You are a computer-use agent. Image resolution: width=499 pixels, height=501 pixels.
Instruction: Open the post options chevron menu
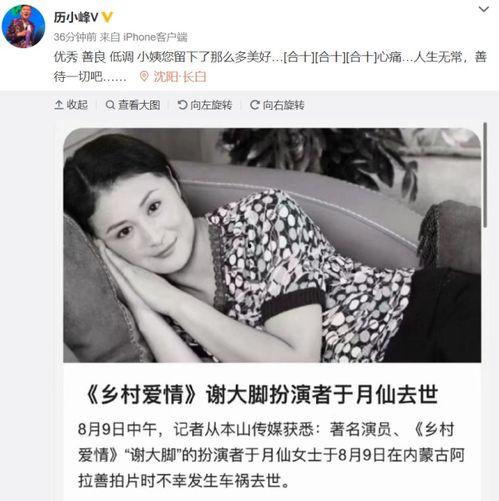(x=484, y=9)
